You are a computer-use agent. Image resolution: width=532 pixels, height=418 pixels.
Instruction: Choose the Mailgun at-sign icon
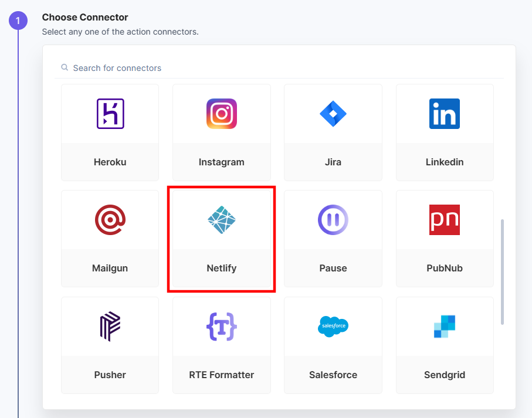[x=110, y=220]
